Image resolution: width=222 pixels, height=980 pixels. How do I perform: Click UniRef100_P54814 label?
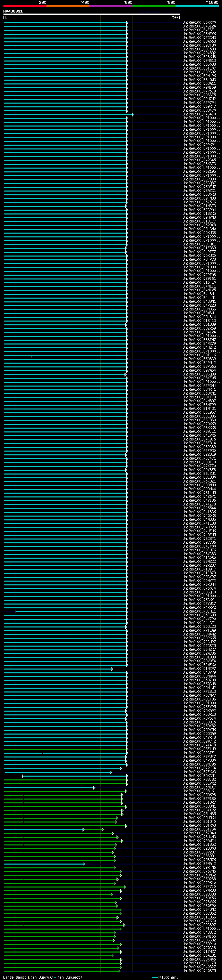199,317
